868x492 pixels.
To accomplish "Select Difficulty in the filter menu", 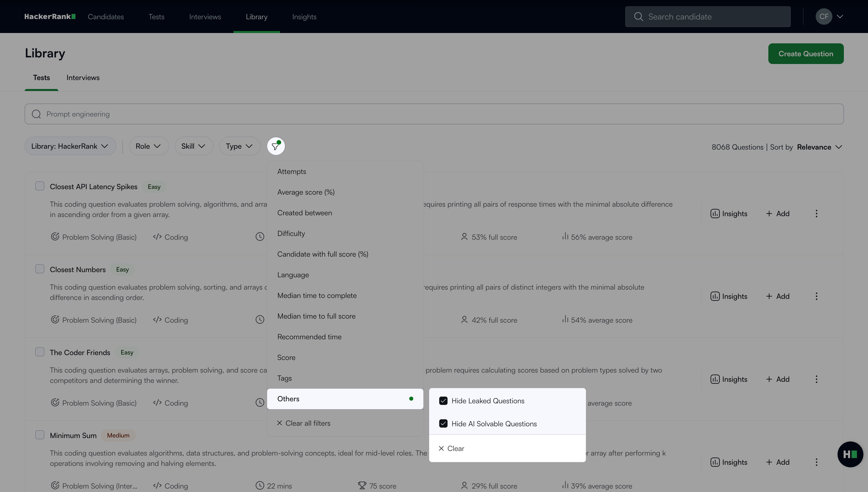I will (x=291, y=233).
